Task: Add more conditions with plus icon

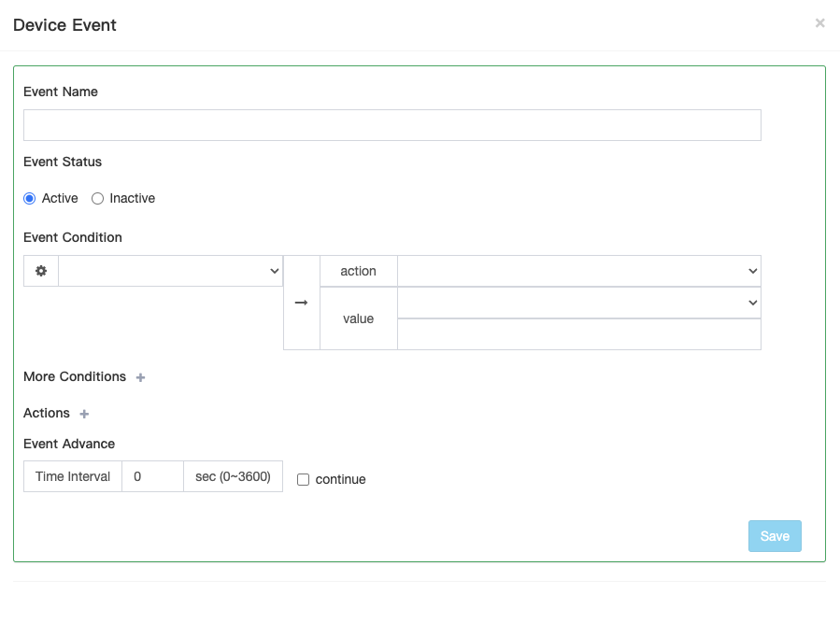Action: point(141,377)
